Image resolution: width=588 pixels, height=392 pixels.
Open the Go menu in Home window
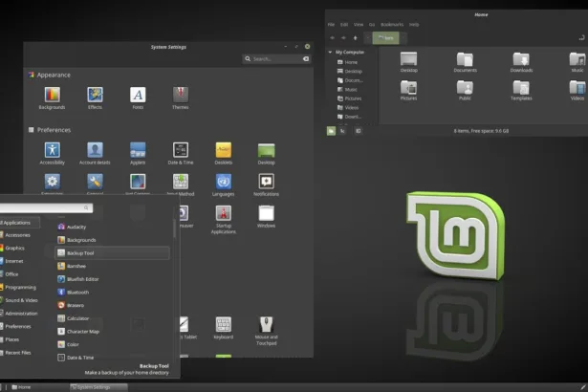[x=372, y=25]
